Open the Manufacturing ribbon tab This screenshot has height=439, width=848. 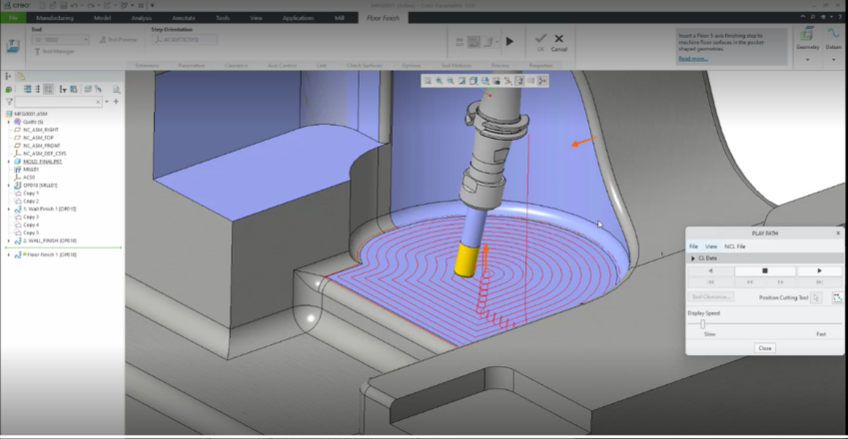click(x=54, y=18)
